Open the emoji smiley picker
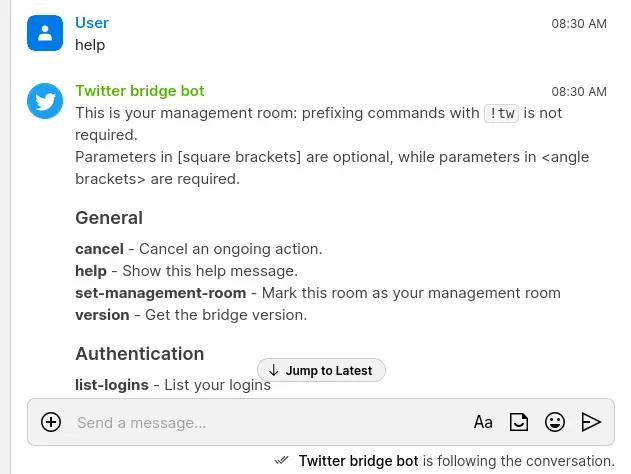Viewport: 631px width, 474px height. 555,422
